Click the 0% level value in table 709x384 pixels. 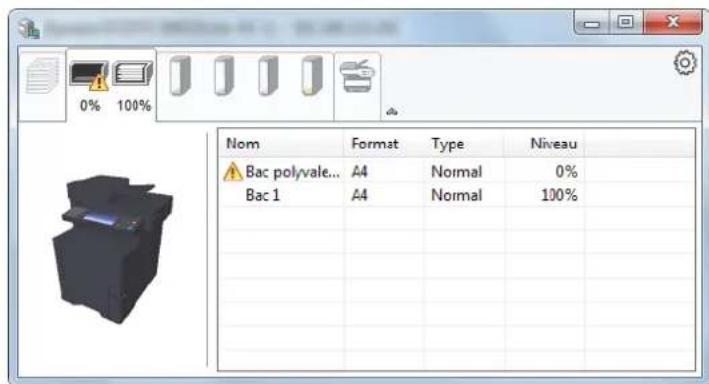[566, 172]
